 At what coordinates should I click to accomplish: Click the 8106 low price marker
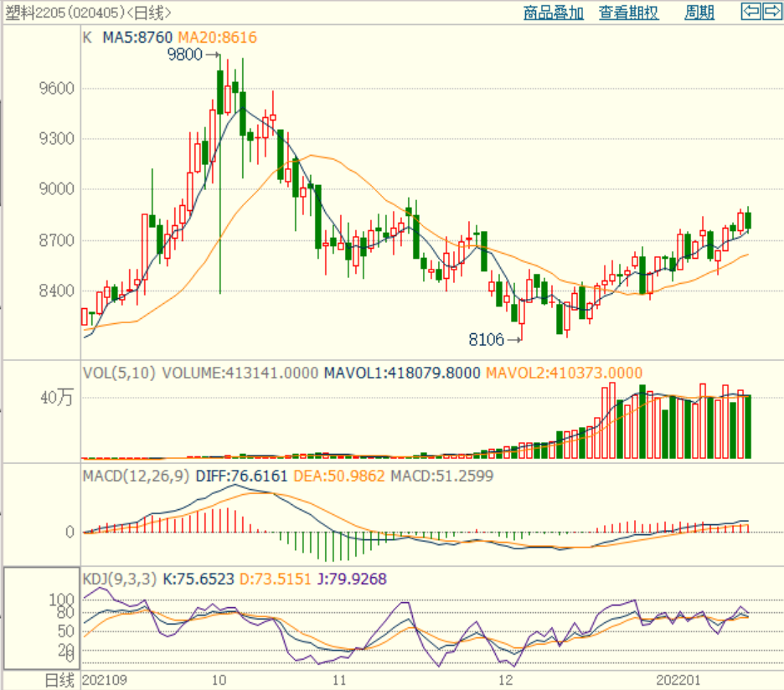point(486,339)
